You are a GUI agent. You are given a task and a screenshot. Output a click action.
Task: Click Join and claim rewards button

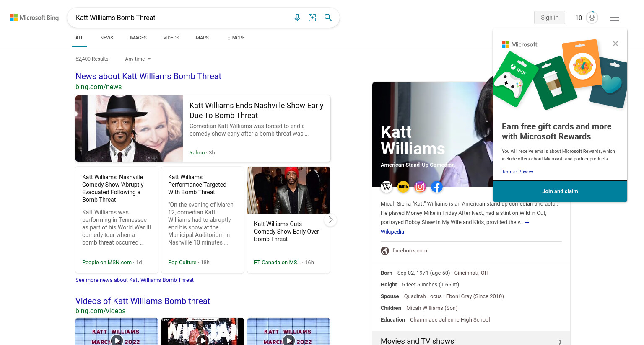coord(560,191)
